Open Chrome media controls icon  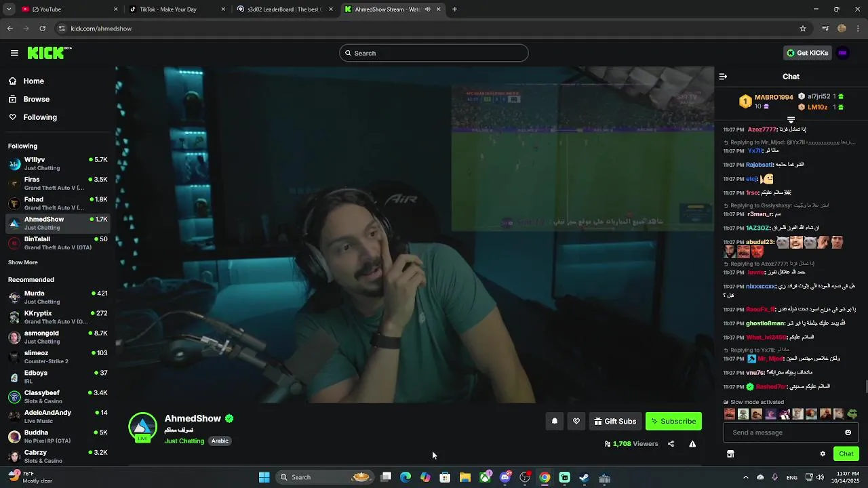825,28
